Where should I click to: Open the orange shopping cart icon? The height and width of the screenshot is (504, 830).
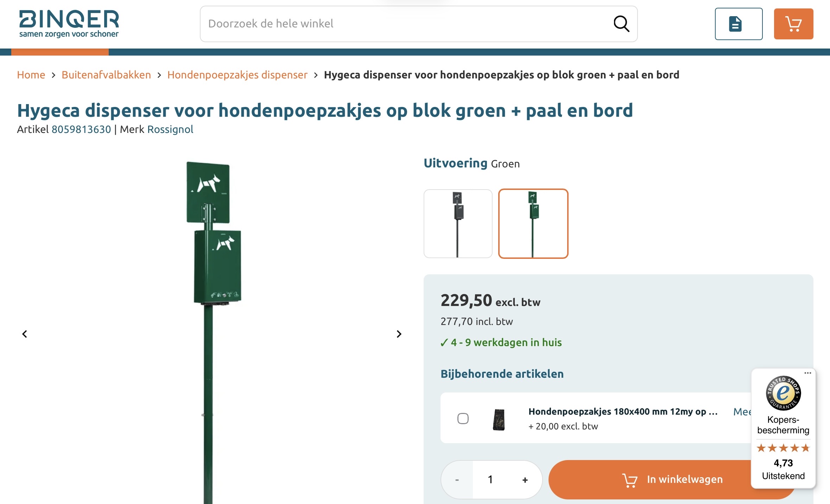coord(793,24)
